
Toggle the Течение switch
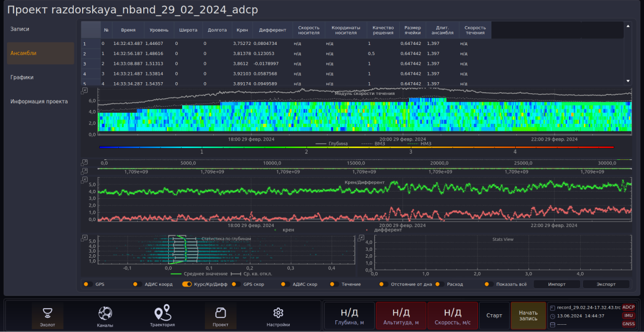click(x=334, y=284)
